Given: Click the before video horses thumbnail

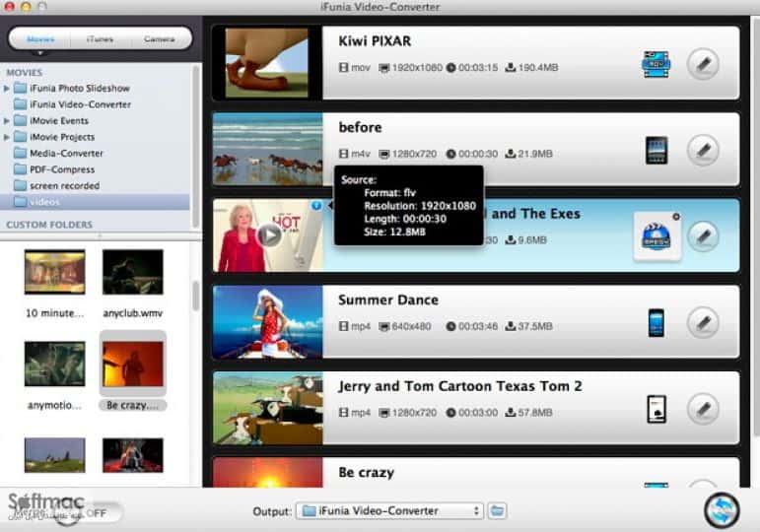Looking at the screenshot, I should [x=267, y=149].
